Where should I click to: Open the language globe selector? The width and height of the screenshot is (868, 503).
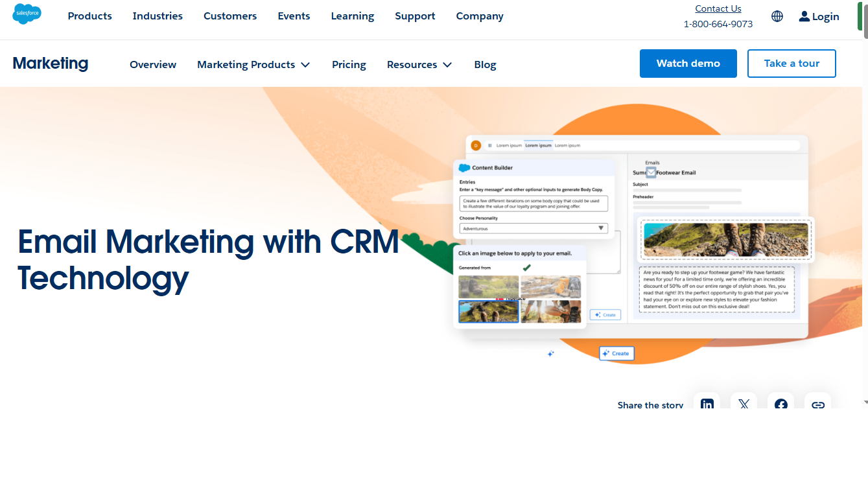[x=777, y=16]
